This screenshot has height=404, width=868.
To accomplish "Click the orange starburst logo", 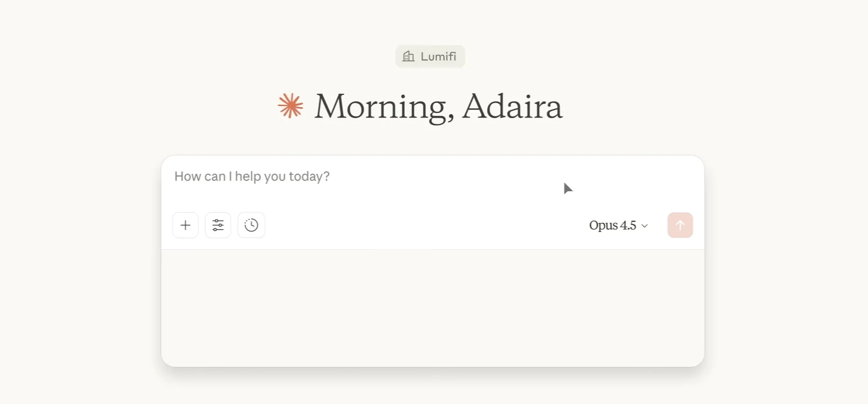I will (290, 106).
